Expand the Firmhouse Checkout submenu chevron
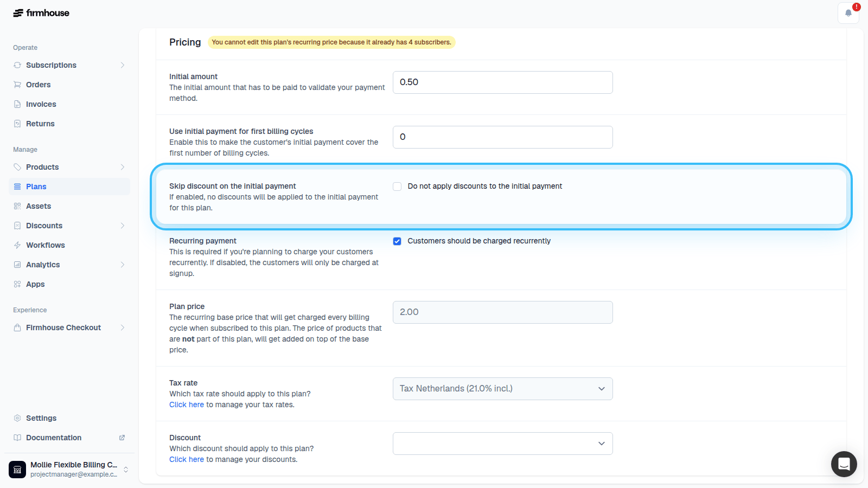Viewport: 868px width, 488px height. [x=123, y=328]
